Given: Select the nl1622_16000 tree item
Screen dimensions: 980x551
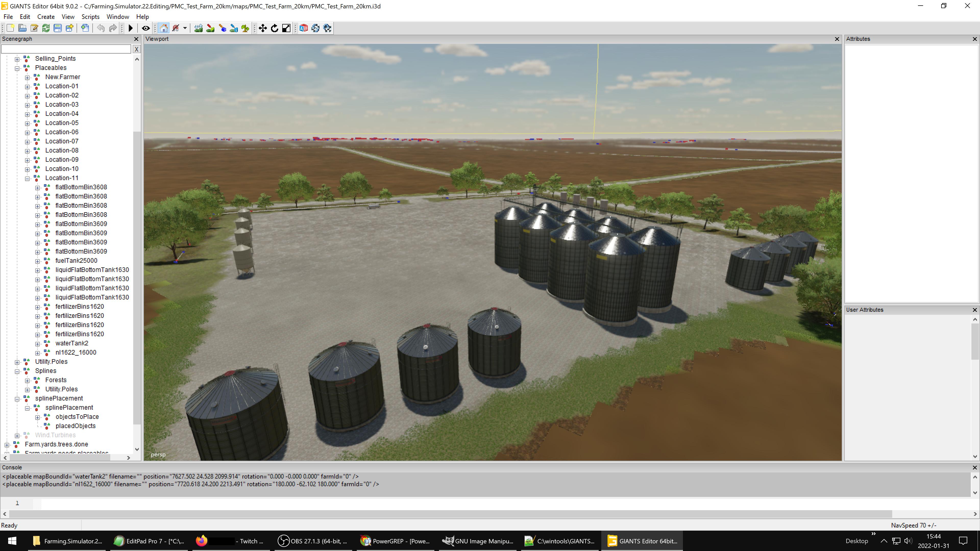Looking at the screenshot, I should click(76, 353).
